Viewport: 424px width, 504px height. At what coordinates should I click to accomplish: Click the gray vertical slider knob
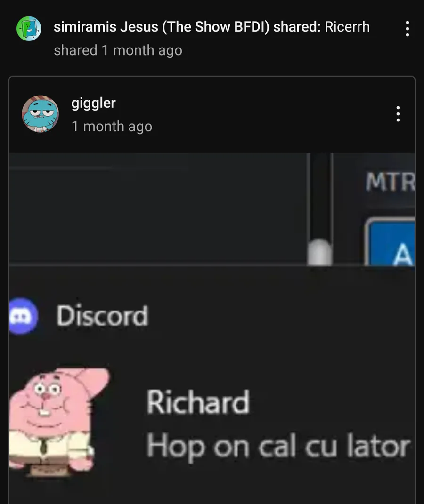click(x=319, y=252)
